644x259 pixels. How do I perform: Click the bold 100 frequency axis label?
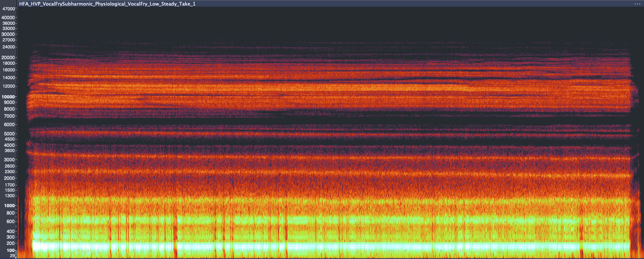coord(11,251)
